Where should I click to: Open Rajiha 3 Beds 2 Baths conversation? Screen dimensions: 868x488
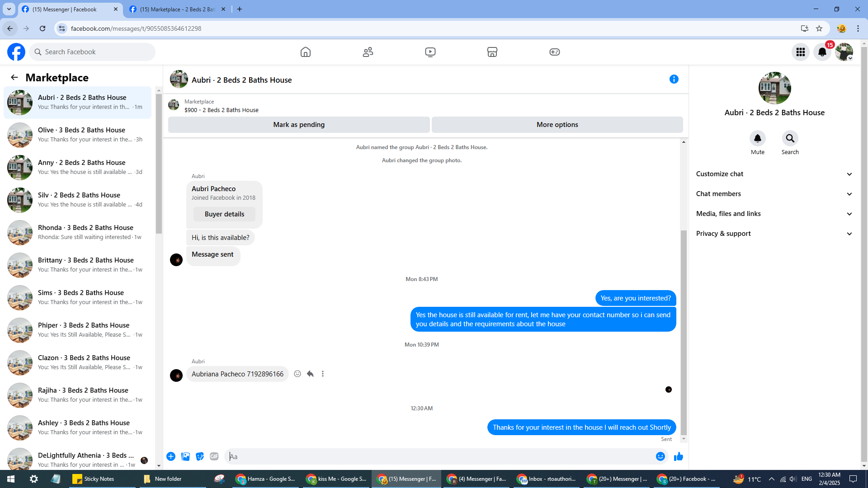point(78,395)
